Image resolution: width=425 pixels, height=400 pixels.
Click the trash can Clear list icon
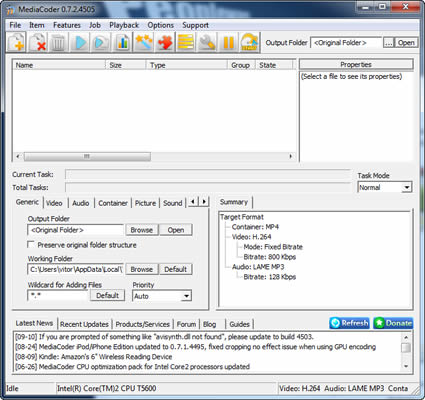(x=58, y=42)
